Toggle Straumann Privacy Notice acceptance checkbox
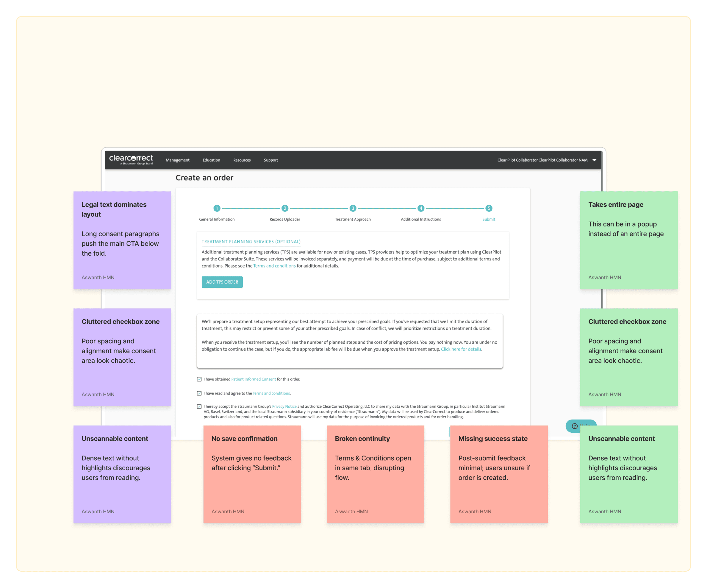Viewport: 707px width, 588px height. [x=199, y=406]
